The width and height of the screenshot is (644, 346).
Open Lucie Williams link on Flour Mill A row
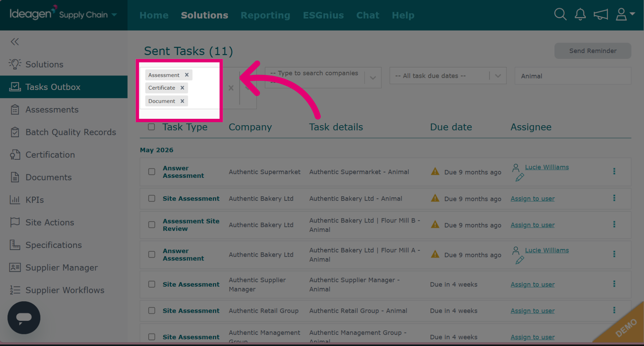547,250
